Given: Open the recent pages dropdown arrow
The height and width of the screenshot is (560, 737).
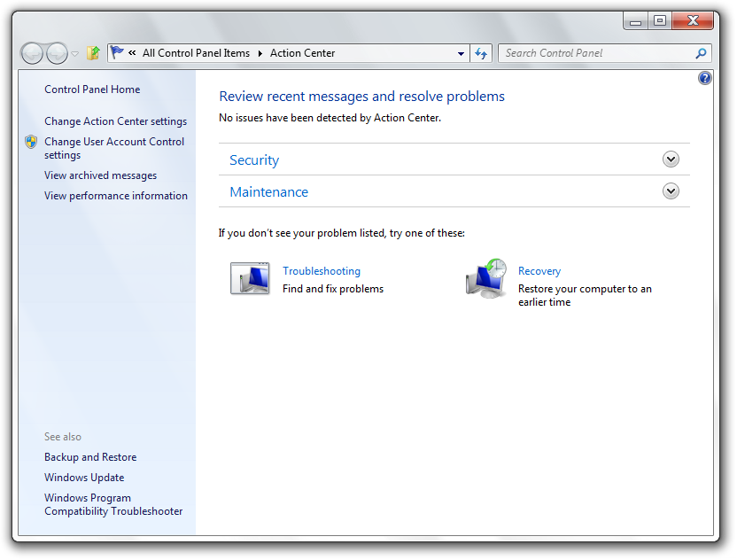Looking at the screenshot, I should pos(74,53).
